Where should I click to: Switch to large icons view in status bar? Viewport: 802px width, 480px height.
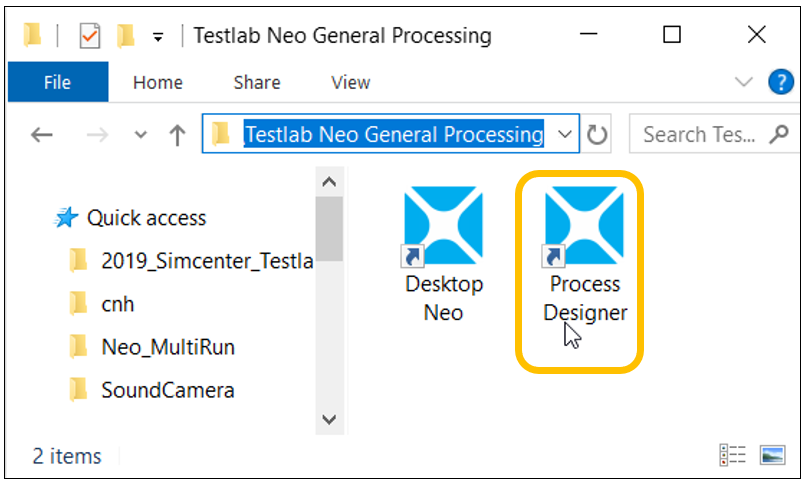tap(772, 455)
